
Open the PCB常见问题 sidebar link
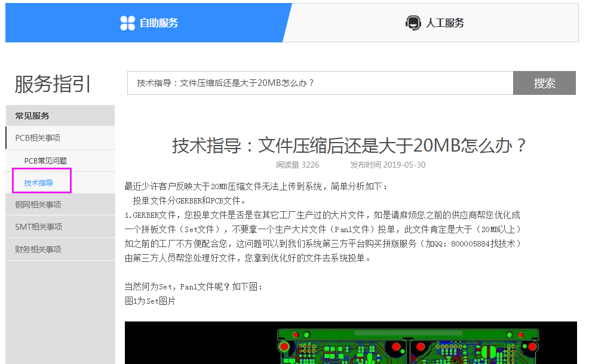click(x=45, y=161)
